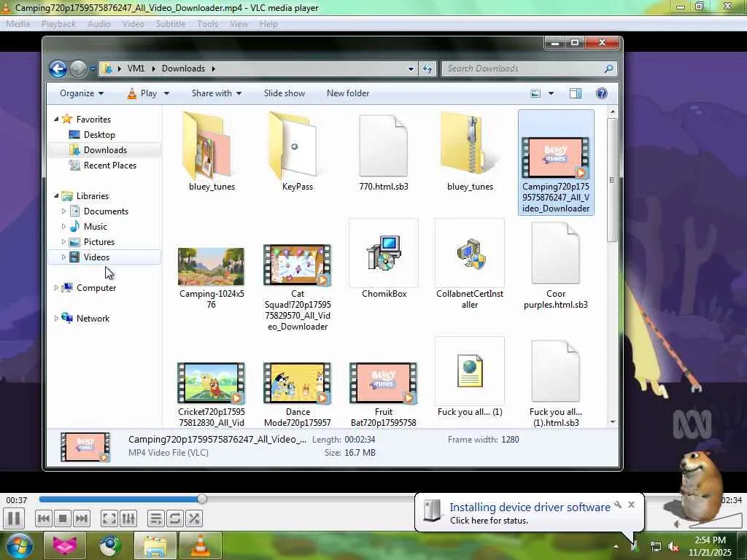Image resolution: width=747 pixels, height=560 pixels.
Task: Click Play button with VLC cone
Action: tap(142, 93)
